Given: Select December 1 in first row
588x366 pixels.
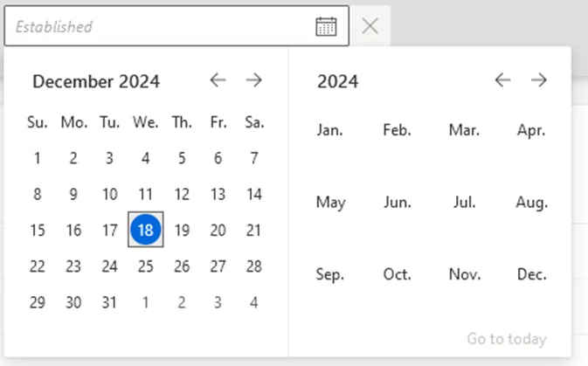Looking at the screenshot, I should coord(37,158).
